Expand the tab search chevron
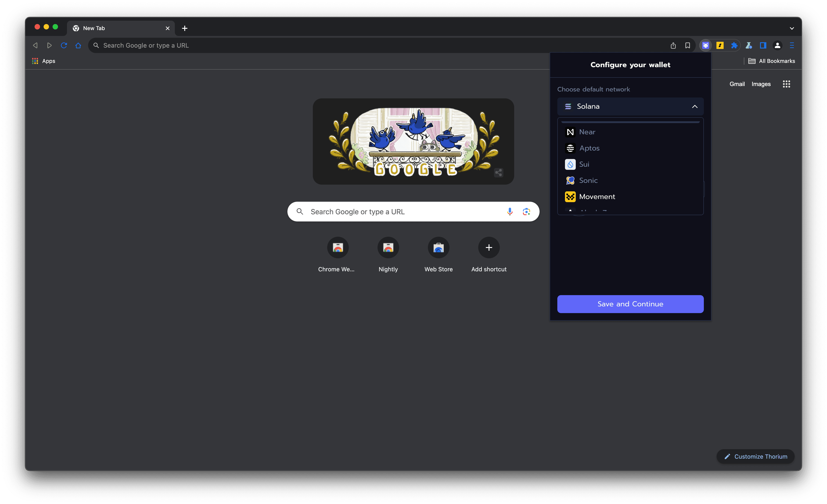Viewport: 827px width, 504px height. point(792,28)
